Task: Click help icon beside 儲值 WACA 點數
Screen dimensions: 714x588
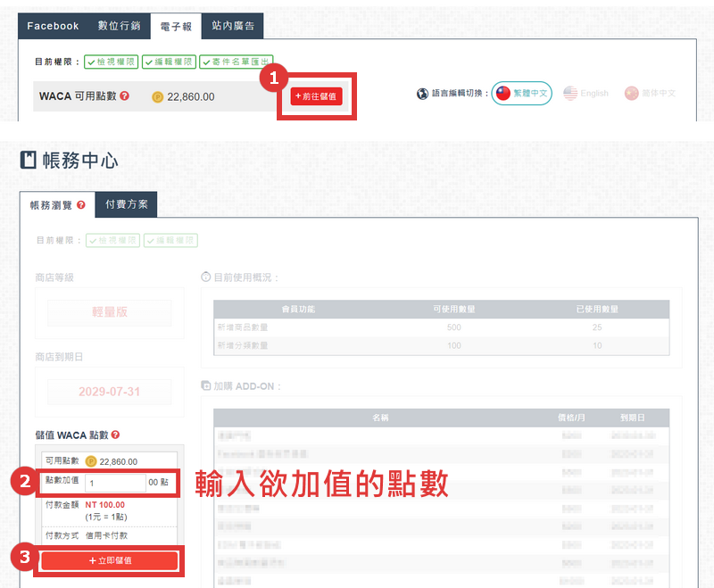Action: pos(115,435)
